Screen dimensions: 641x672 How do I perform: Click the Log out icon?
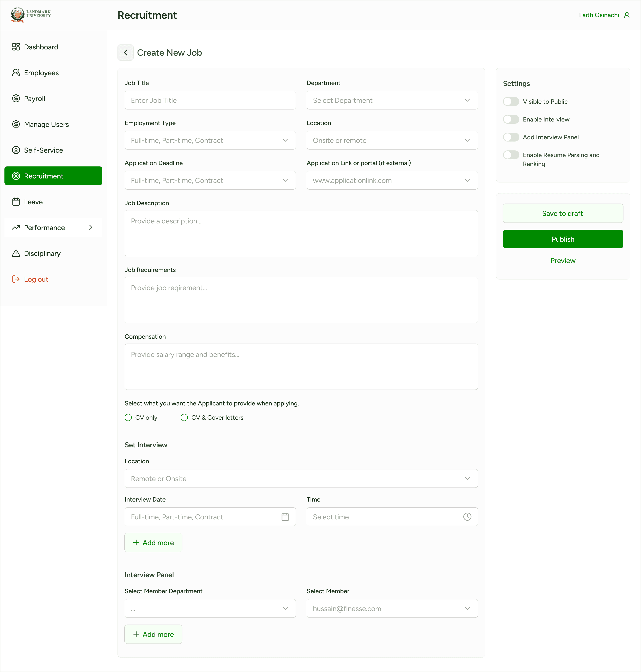[16, 279]
